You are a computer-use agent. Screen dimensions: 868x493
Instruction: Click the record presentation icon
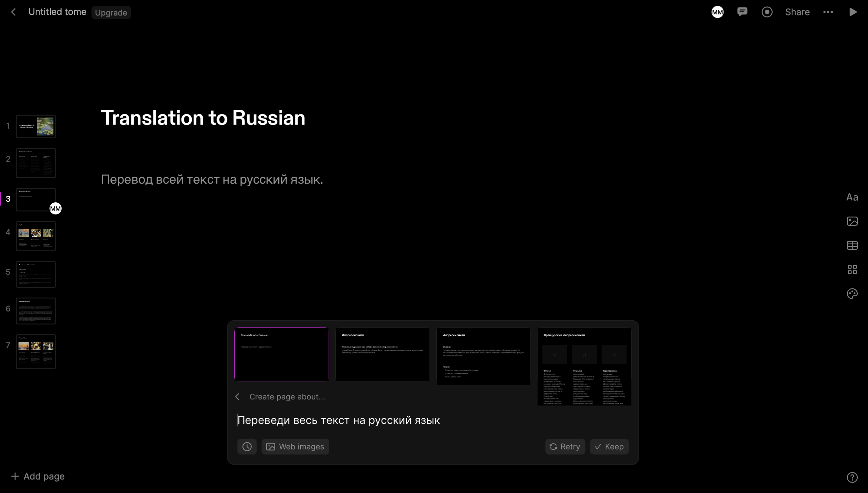point(767,12)
